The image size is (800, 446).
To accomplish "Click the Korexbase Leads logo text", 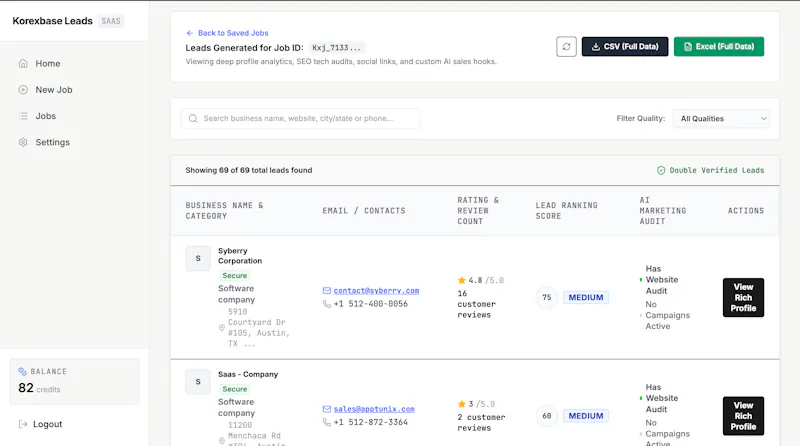I will tap(53, 21).
